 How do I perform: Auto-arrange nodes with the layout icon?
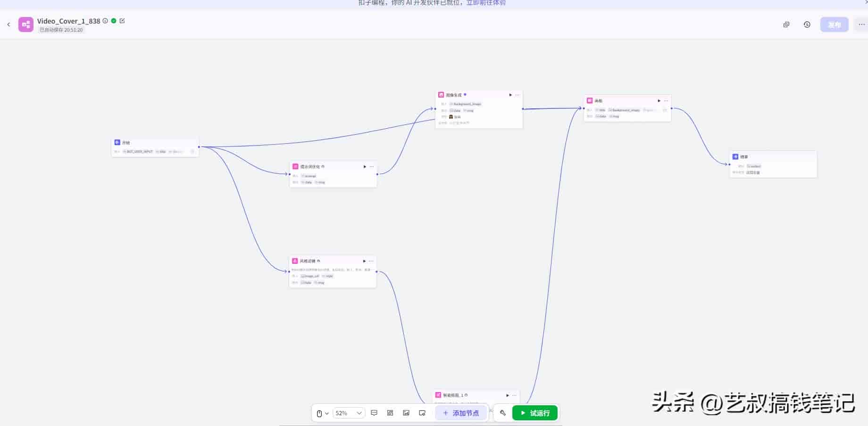click(x=390, y=413)
